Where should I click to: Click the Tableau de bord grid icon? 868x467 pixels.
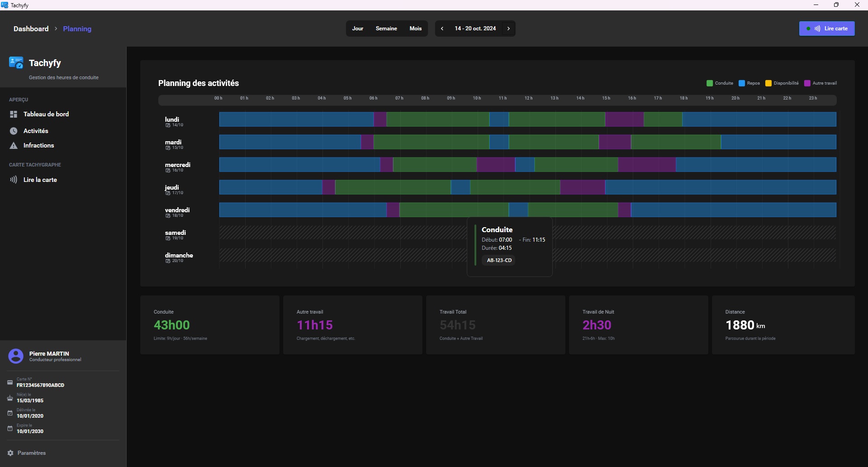click(x=14, y=114)
